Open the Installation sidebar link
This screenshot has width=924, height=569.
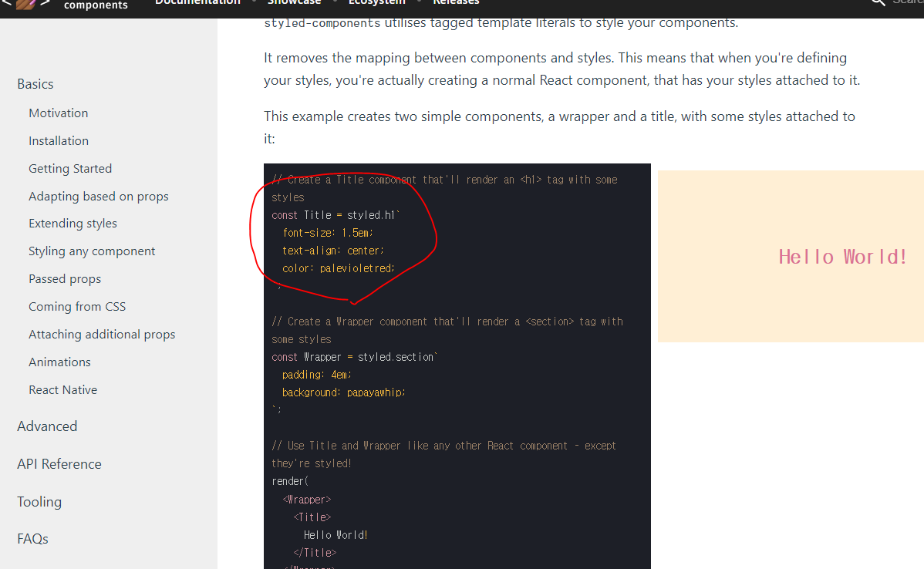pos(59,141)
